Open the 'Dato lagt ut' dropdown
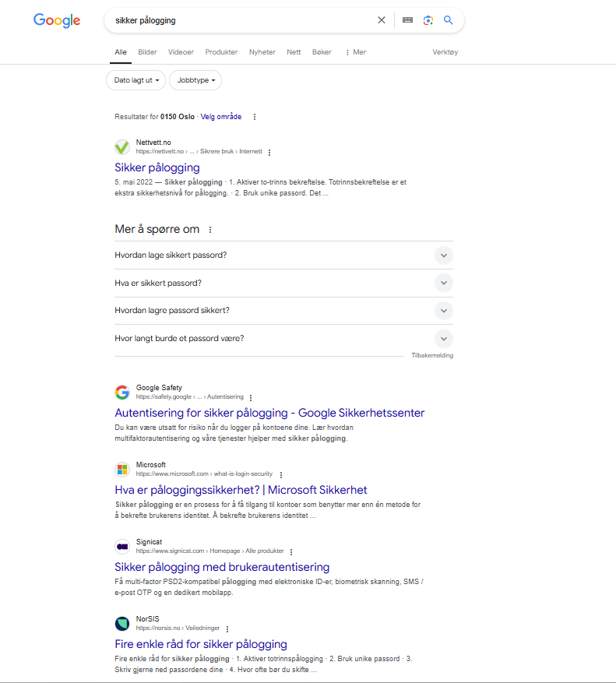 [x=136, y=80]
